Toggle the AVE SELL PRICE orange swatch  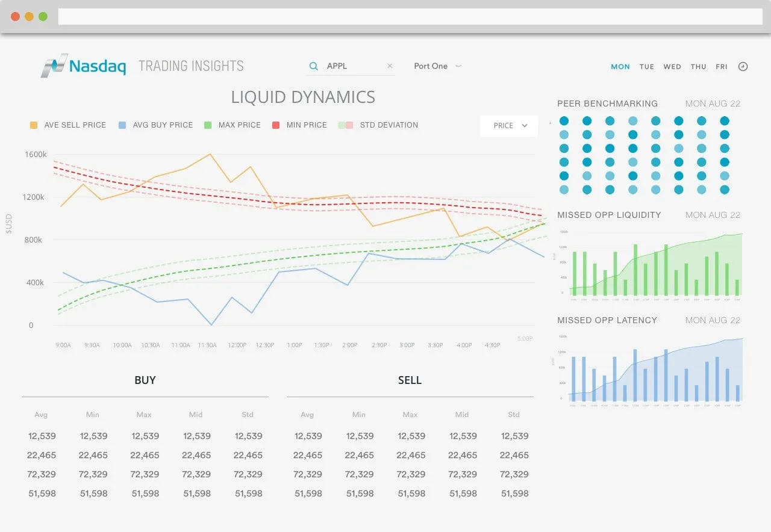click(x=34, y=125)
